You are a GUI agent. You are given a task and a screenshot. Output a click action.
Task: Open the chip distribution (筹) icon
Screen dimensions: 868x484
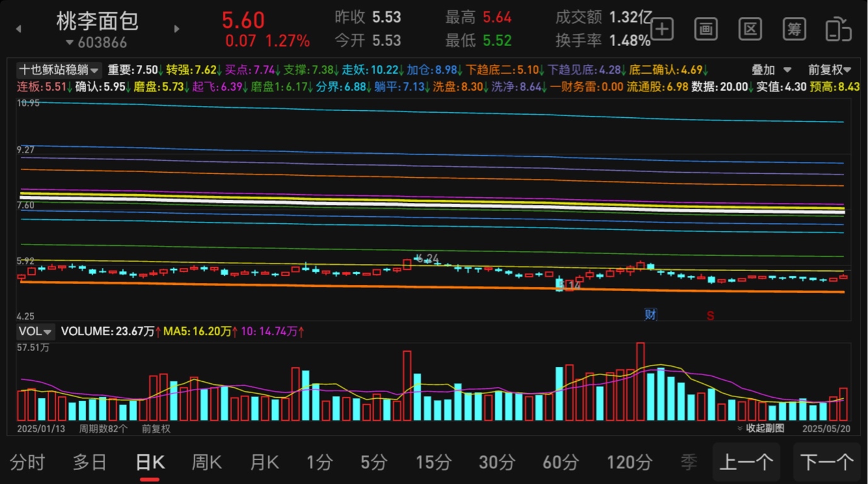pyautogui.click(x=794, y=29)
